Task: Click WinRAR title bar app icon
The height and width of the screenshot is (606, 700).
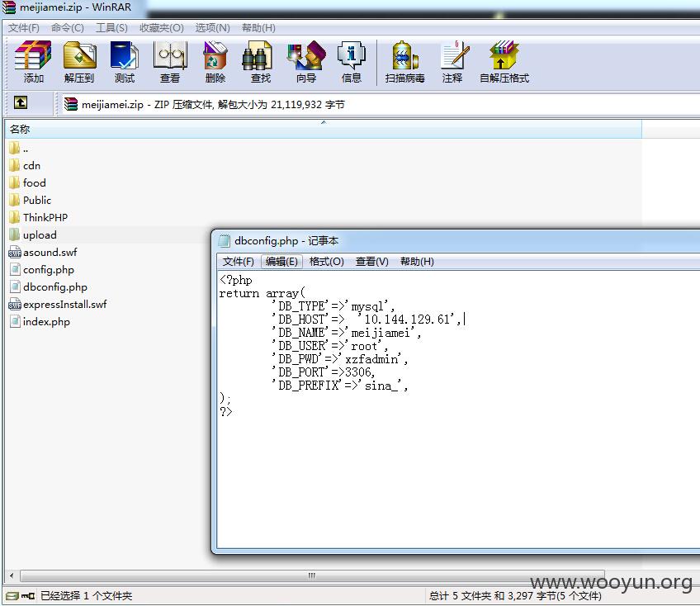Action: click(x=8, y=7)
